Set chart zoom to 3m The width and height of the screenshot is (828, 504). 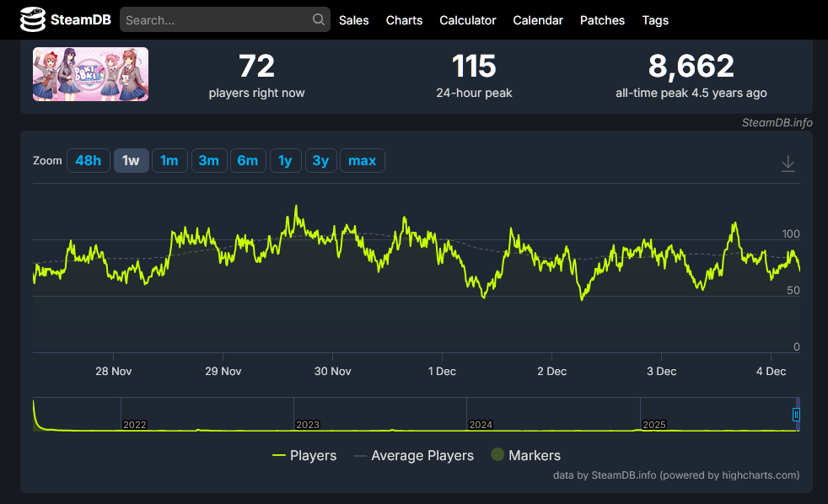click(208, 160)
